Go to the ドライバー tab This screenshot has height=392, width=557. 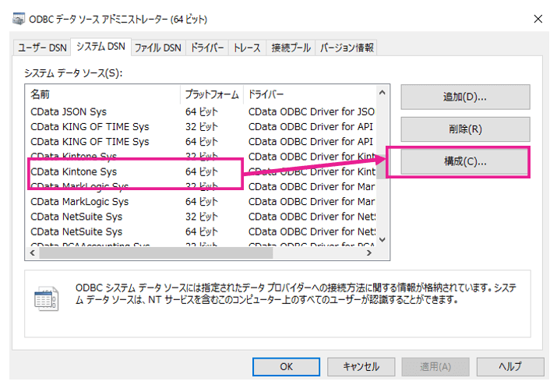click(207, 48)
